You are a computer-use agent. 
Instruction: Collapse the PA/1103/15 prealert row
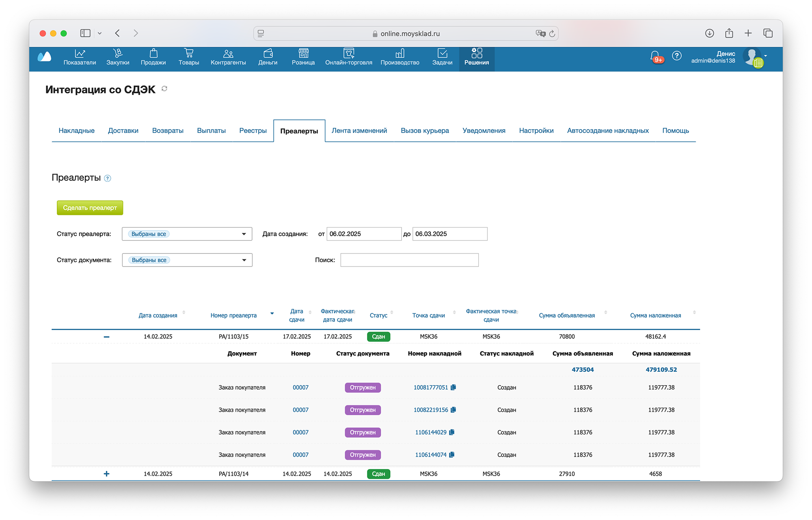coord(106,337)
